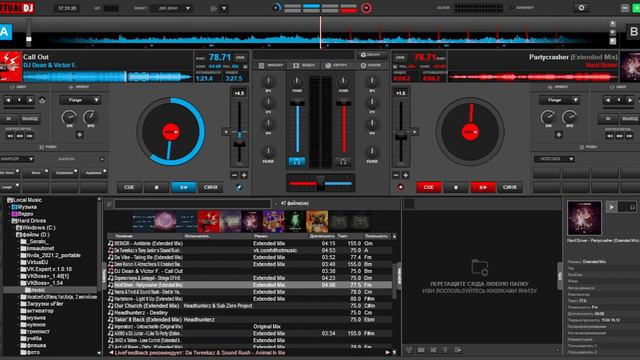Trigger the first sampler pad on deck A
Viewport: 640px width, 360px height.
pos(9,173)
